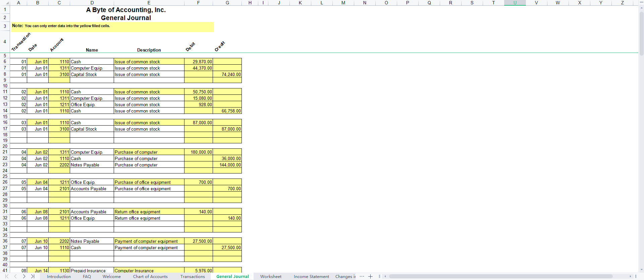Click the vertical scrollbar thumb

[x=641, y=33]
